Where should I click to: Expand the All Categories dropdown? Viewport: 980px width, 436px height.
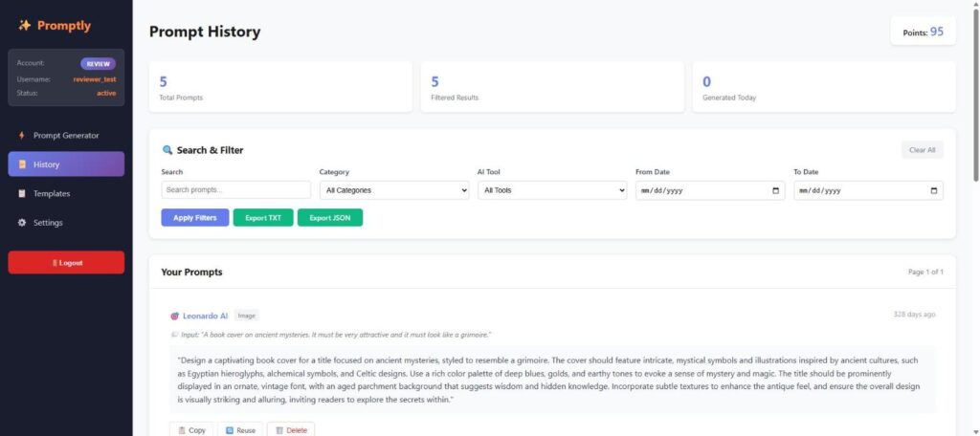[x=394, y=190]
